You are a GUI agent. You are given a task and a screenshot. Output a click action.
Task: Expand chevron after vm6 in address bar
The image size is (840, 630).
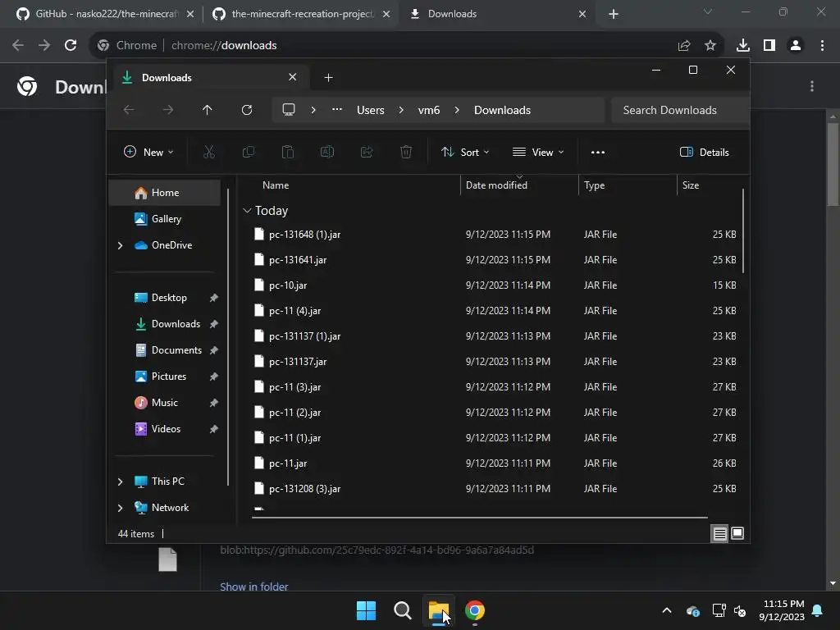457,110
